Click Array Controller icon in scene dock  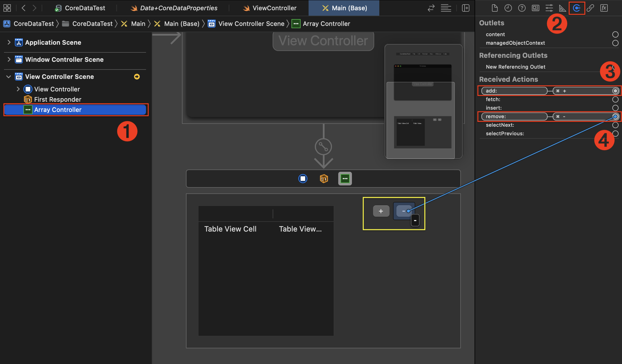[345, 179]
